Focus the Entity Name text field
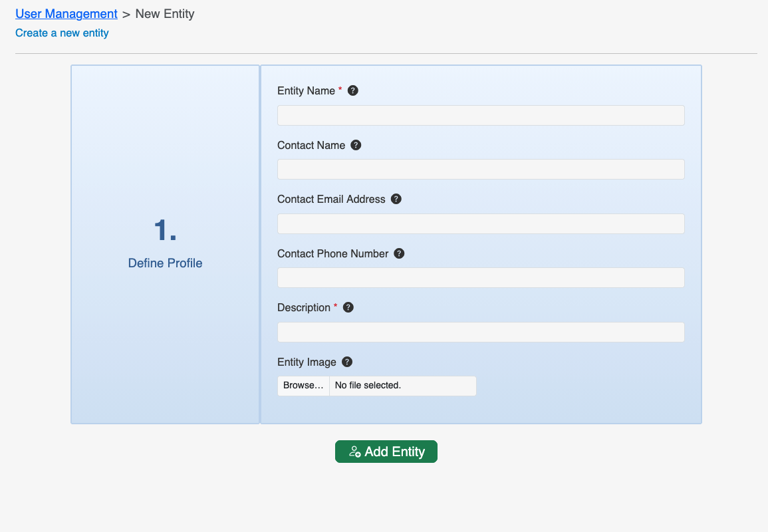 [481, 115]
